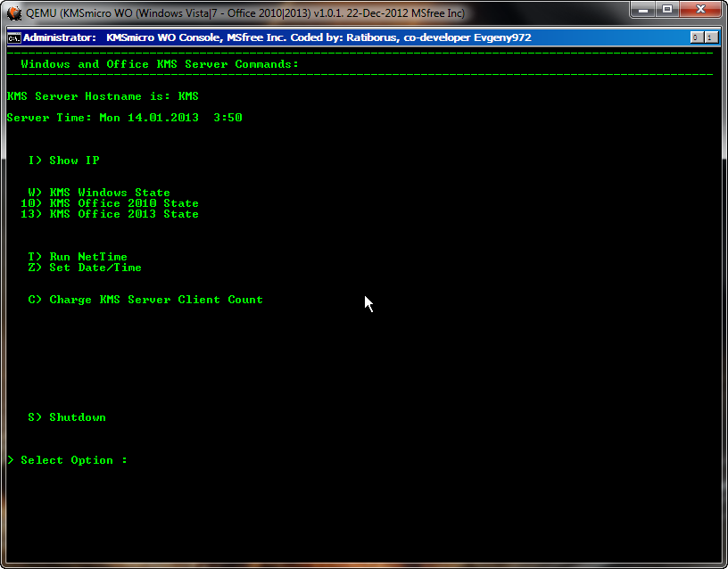This screenshot has height=569, width=728.
Task: Click the console icon beside Administrator
Action: coord(14,38)
